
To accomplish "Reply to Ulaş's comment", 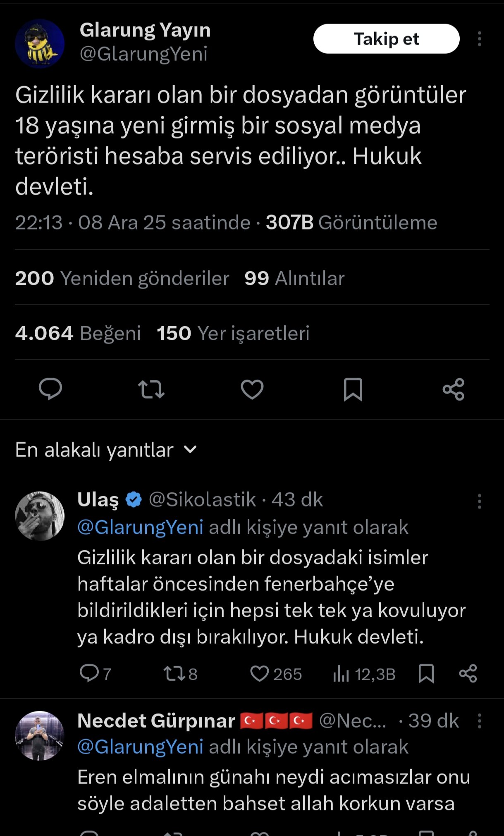I will [x=89, y=674].
